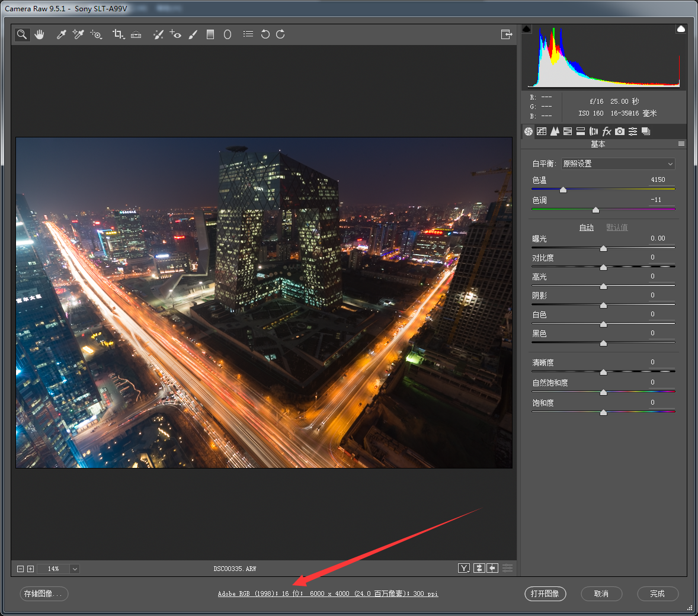
Task: Select the White Balance eyedropper tool
Action: pos(61,34)
